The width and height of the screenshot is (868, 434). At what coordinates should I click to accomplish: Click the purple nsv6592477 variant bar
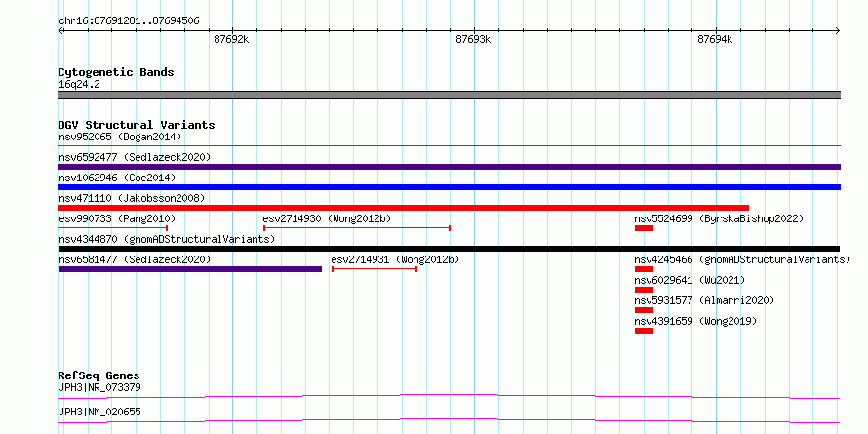pos(449,167)
